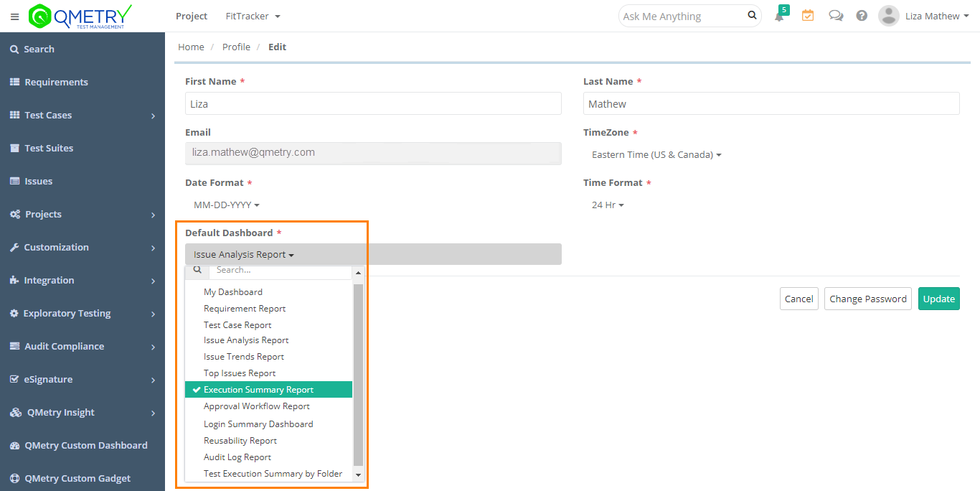The width and height of the screenshot is (980, 491).
Task: Select Audit Log Report in the list
Action: (237, 457)
